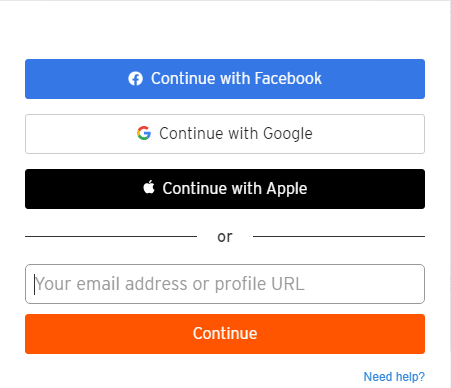Click the divider line left of 'or'
The height and width of the screenshot is (388, 451).
pos(111,237)
